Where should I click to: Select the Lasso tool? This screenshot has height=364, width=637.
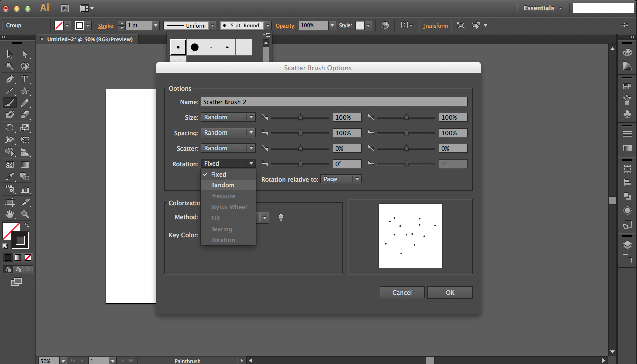point(25,66)
